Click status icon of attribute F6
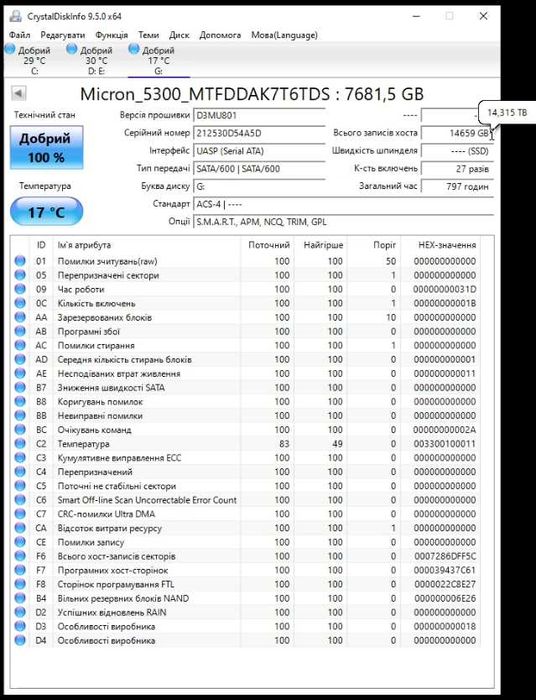 (x=20, y=556)
